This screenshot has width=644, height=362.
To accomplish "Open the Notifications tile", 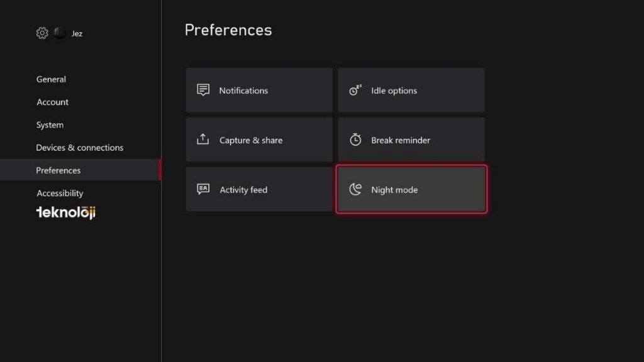I will (259, 90).
